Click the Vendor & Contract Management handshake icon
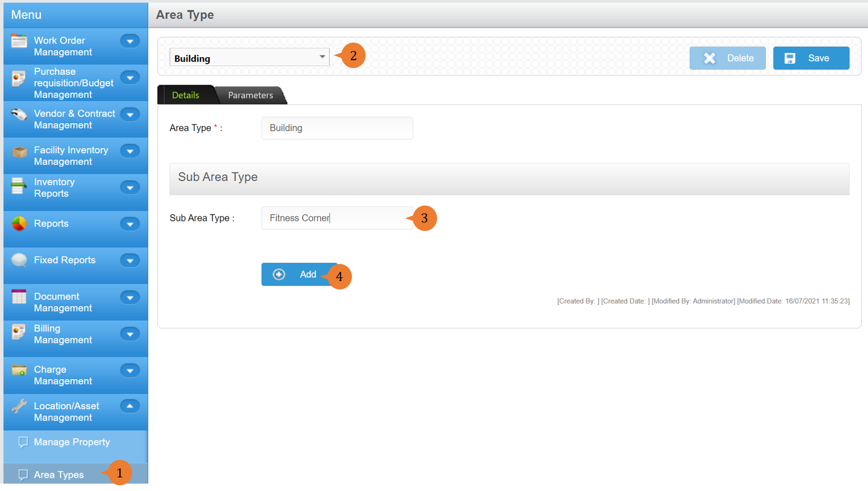The height and width of the screenshot is (491, 868). click(x=19, y=115)
